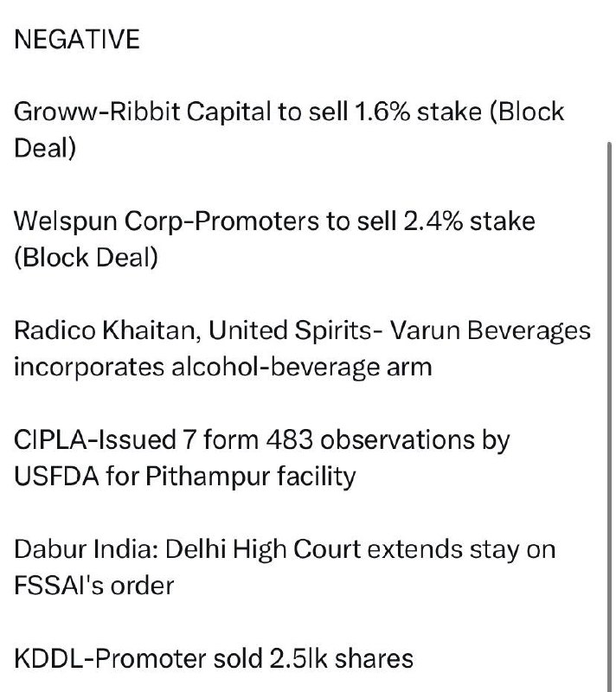
Task: Click the Radico Khaitan, United Spirits line
Action: [x=302, y=330]
